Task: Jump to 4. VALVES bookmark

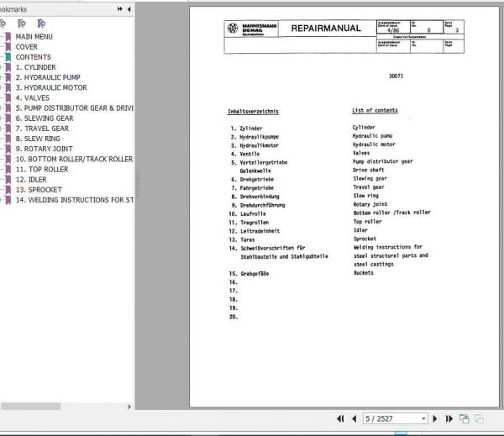Action: 32,98
